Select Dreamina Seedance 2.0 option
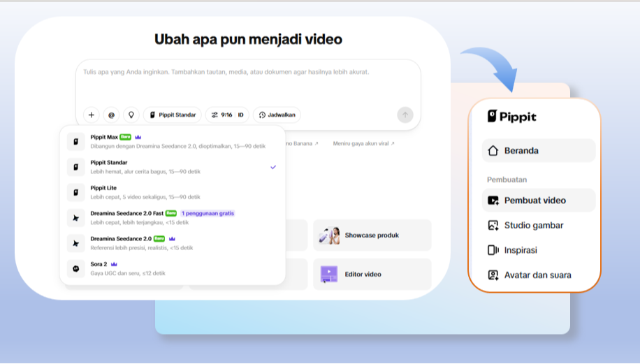Screen dimensions: 640x364 click(173, 243)
